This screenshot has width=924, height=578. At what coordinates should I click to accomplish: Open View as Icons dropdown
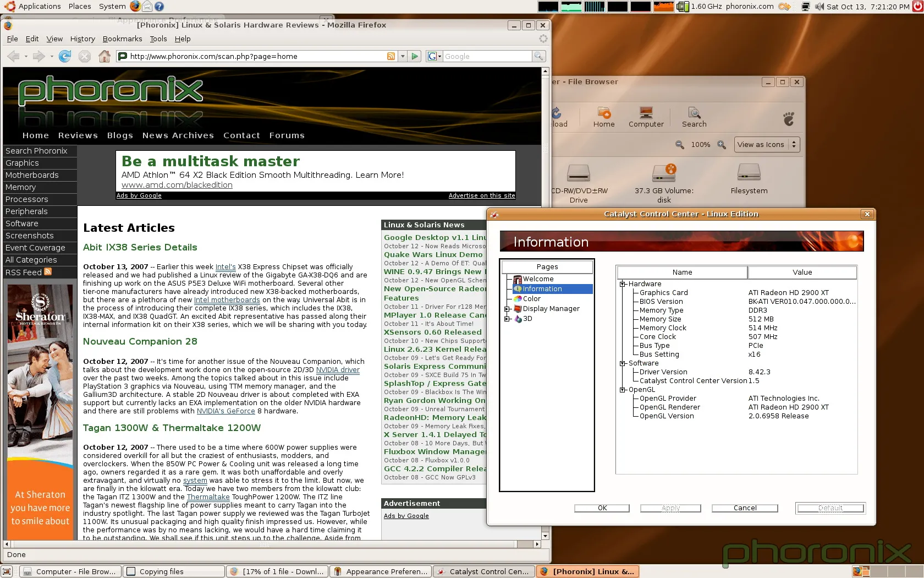click(x=767, y=145)
